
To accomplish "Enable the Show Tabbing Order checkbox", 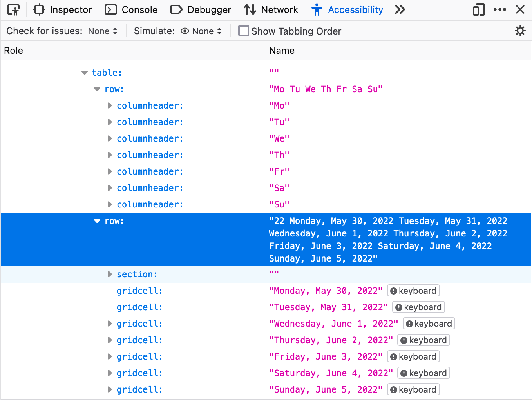I will [243, 31].
